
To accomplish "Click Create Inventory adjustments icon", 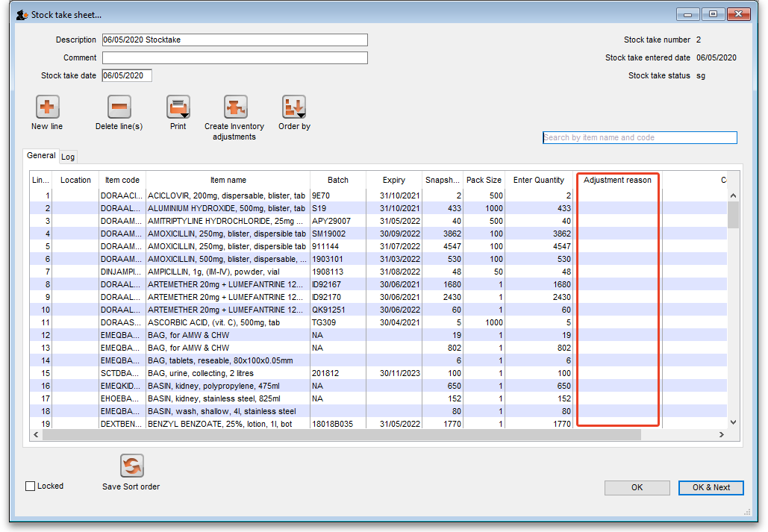I will pyautogui.click(x=235, y=107).
